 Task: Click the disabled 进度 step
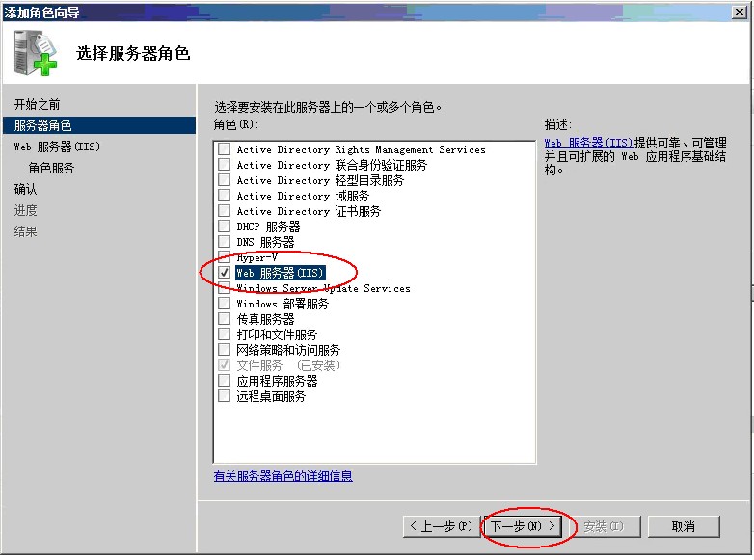[x=25, y=210]
